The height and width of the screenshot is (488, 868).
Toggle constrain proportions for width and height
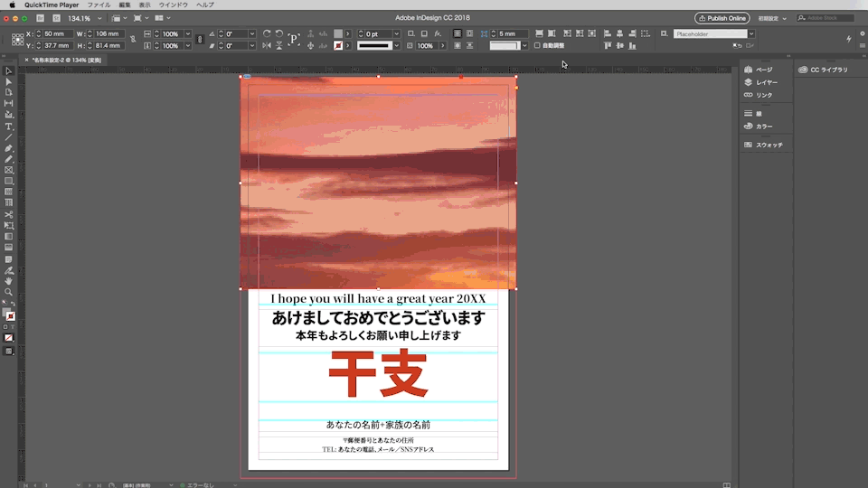133,39
